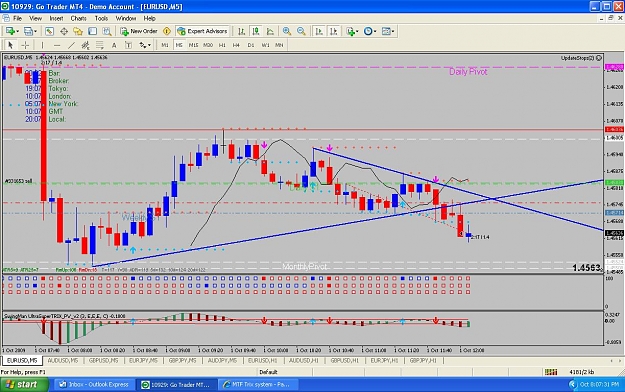Open the Charts menu
Viewport: 625px width, 392px height.
point(79,18)
